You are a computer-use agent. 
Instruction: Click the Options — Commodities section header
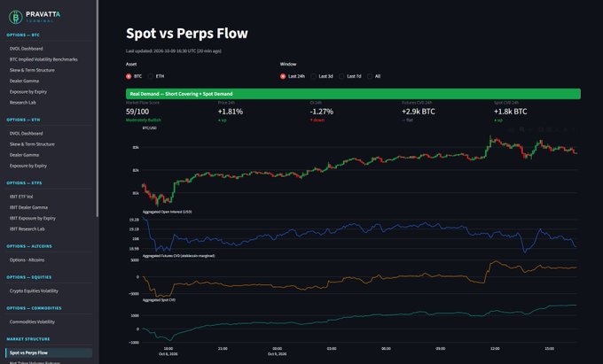point(34,308)
